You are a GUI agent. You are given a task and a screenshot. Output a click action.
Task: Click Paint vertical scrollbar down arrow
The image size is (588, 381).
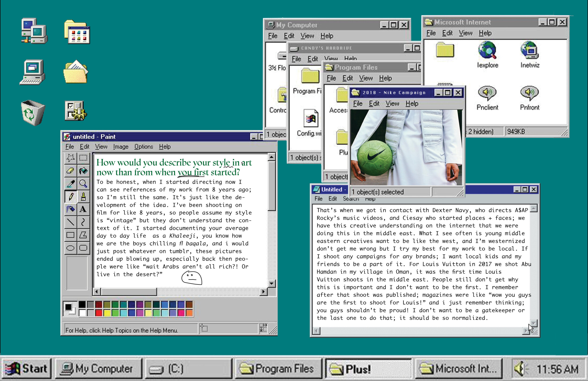pyautogui.click(x=271, y=284)
